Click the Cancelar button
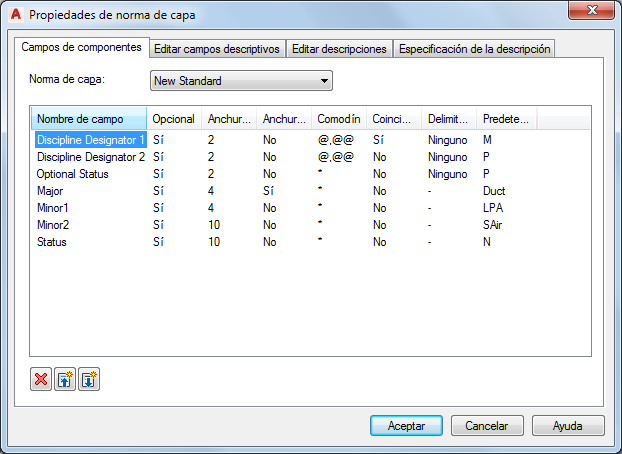This screenshot has height=454, width=622. (487, 426)
